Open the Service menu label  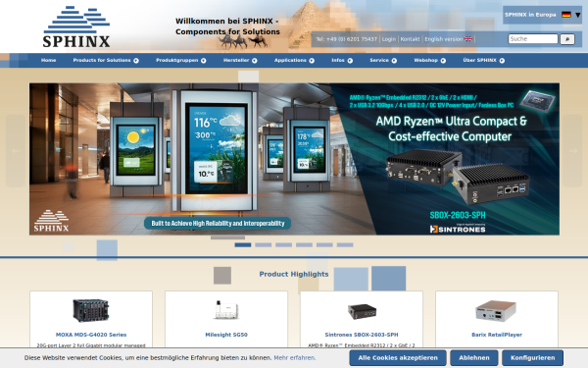[x=379, y=60]
